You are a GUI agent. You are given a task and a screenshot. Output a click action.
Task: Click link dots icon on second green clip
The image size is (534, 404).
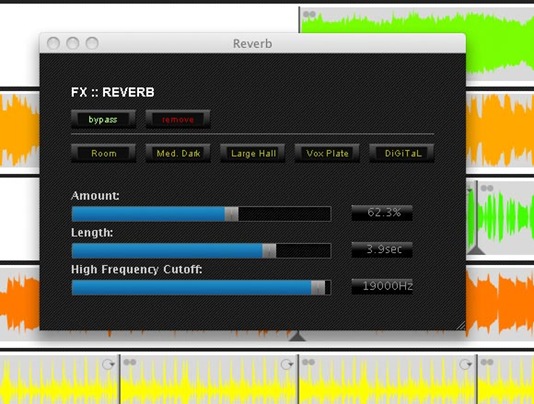pos(487,188)
